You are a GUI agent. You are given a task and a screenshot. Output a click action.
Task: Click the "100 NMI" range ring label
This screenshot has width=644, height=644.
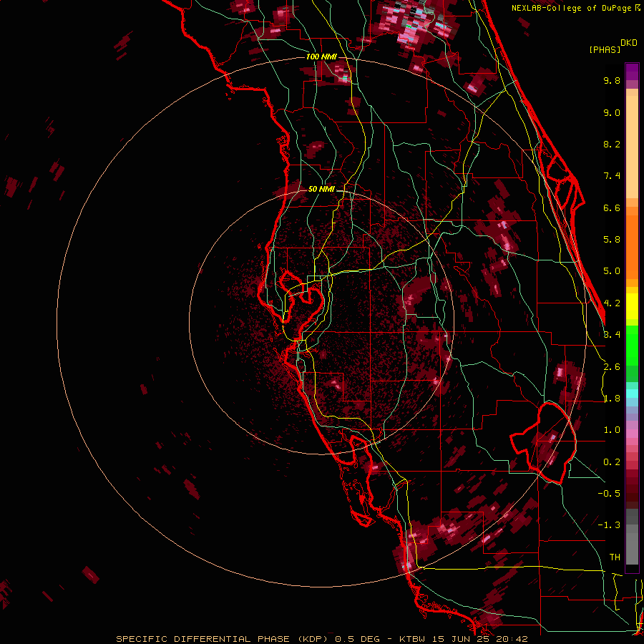point(321,57)
